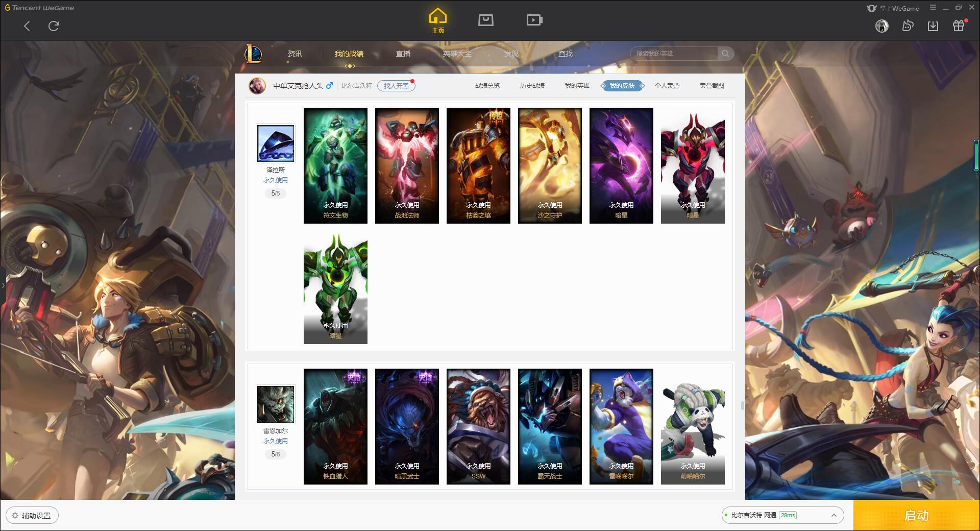Open 铁血猎人 skin card
This screenshot has height=531, width=980.
click(x=335, y=426)
